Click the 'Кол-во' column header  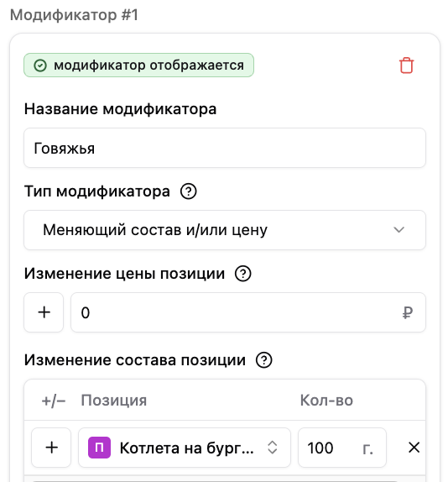pos(326,401)
